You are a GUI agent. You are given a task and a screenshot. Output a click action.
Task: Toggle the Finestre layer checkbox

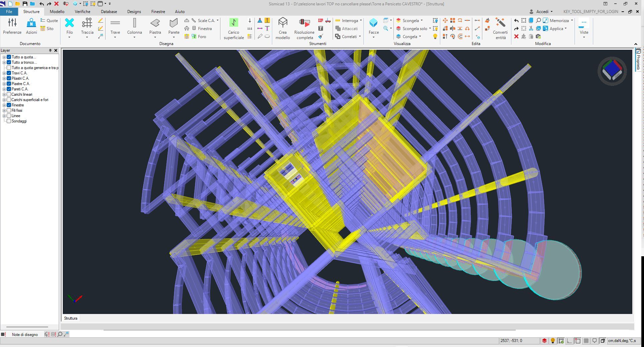click(9, 105)
